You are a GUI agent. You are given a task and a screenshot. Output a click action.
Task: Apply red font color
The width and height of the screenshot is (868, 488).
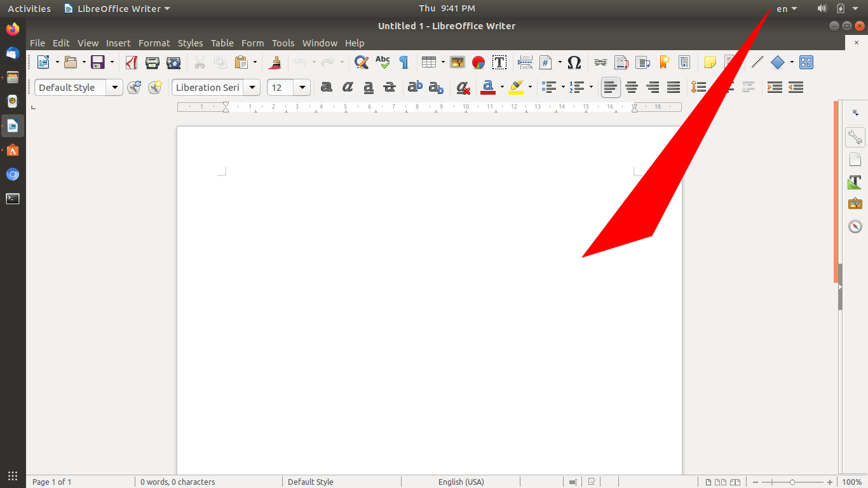tap(488, 87)
